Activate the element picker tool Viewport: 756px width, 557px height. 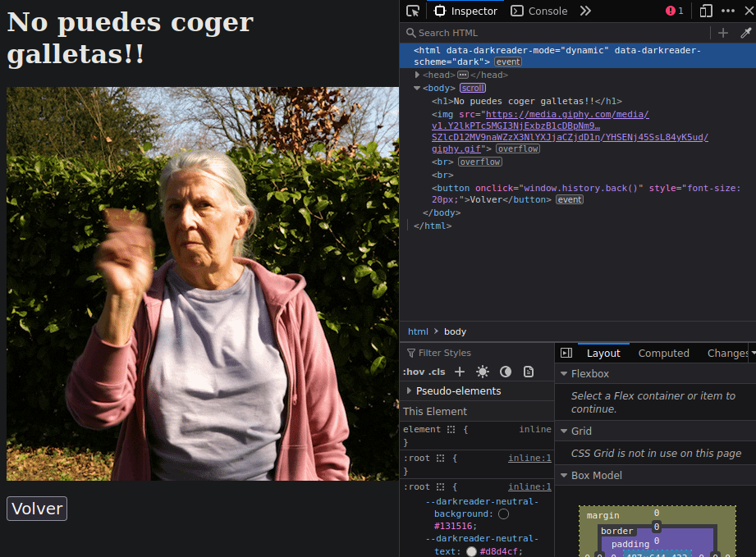(413, 11)
